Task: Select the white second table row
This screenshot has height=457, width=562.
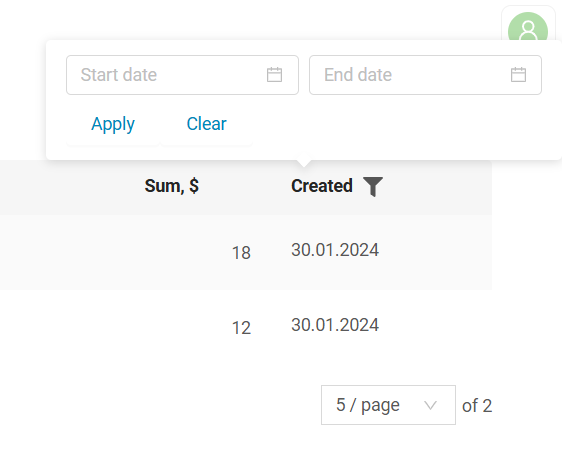Action: 246,327
